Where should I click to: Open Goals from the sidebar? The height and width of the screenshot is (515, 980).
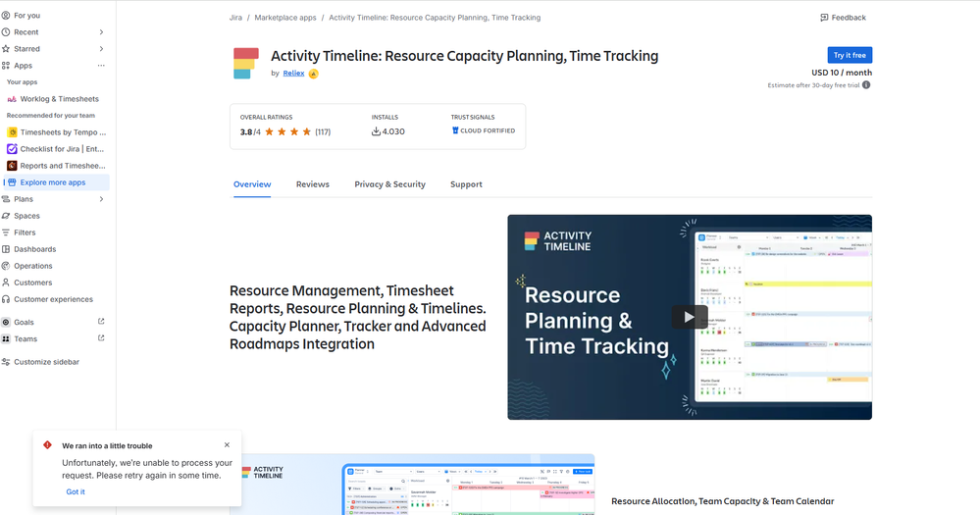[x=24, y=323]
